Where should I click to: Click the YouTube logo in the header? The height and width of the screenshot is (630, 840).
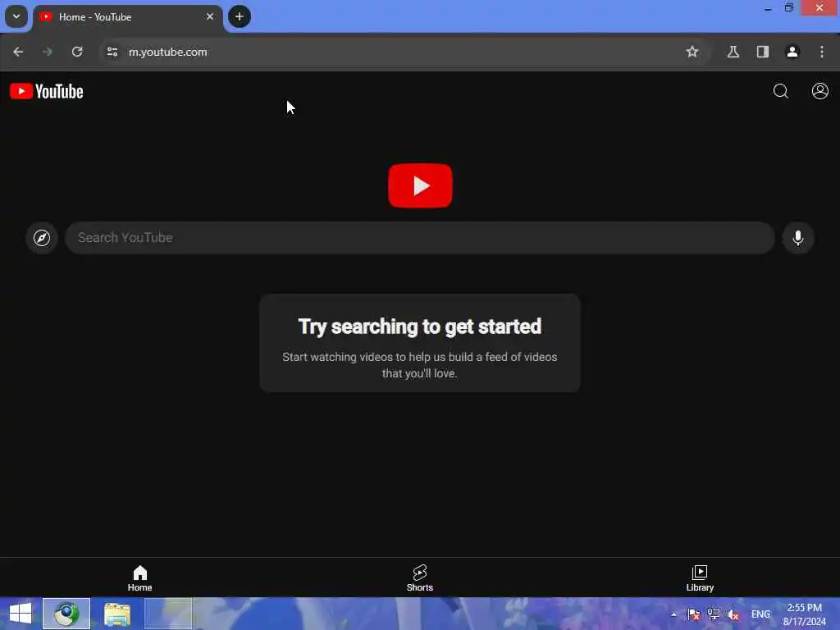[x=47, y=92]
